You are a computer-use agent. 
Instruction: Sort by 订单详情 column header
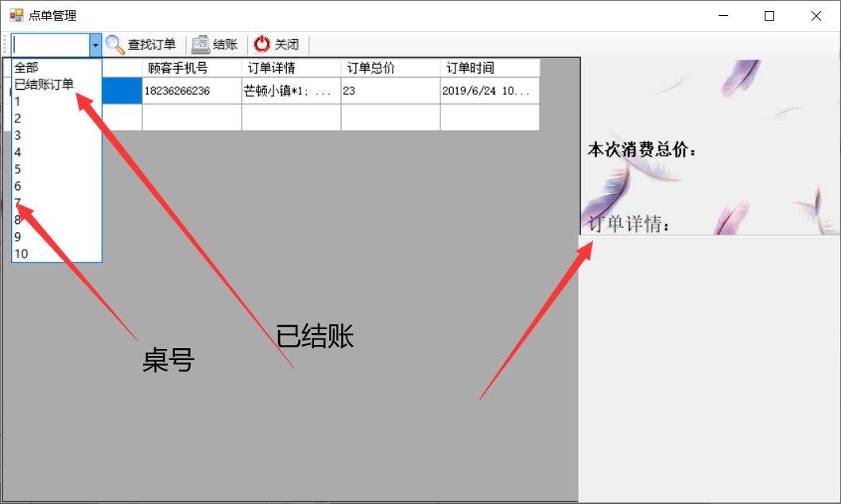tap(291, 68)
